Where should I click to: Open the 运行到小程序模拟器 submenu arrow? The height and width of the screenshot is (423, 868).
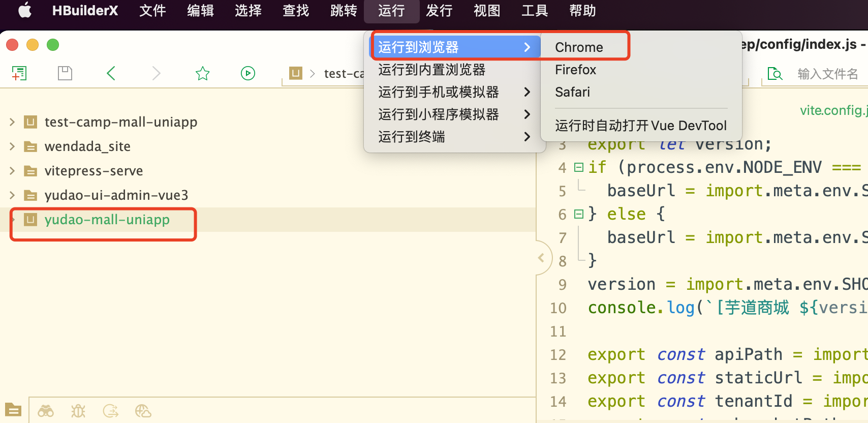(527, 114)
